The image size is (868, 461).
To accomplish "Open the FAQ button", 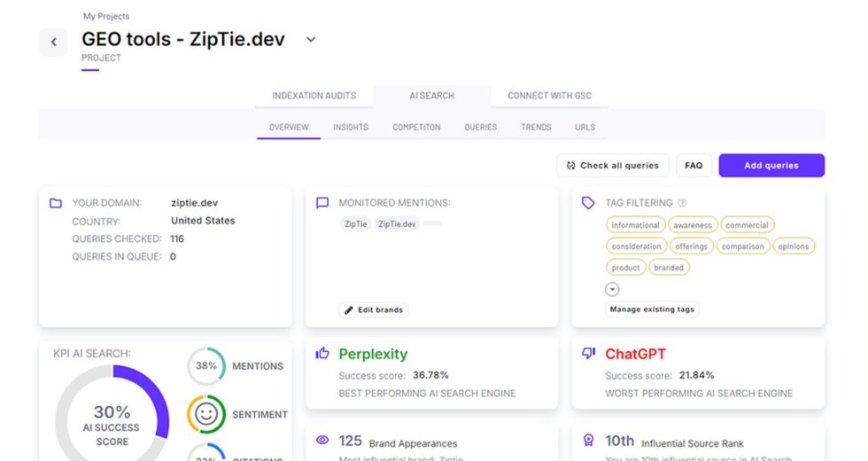I will pyautogui.click(x=694, y=166).
